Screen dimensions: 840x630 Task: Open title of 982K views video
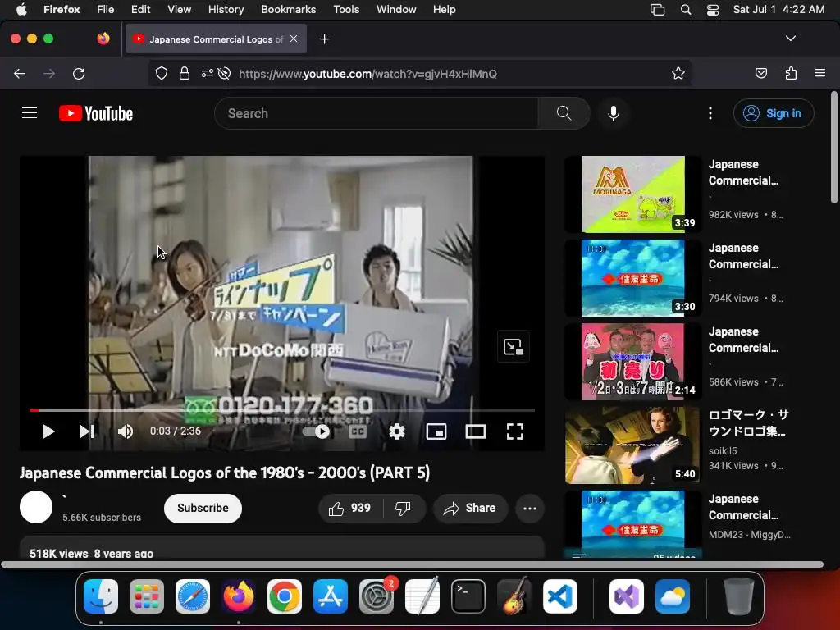(x=743, y=172)
